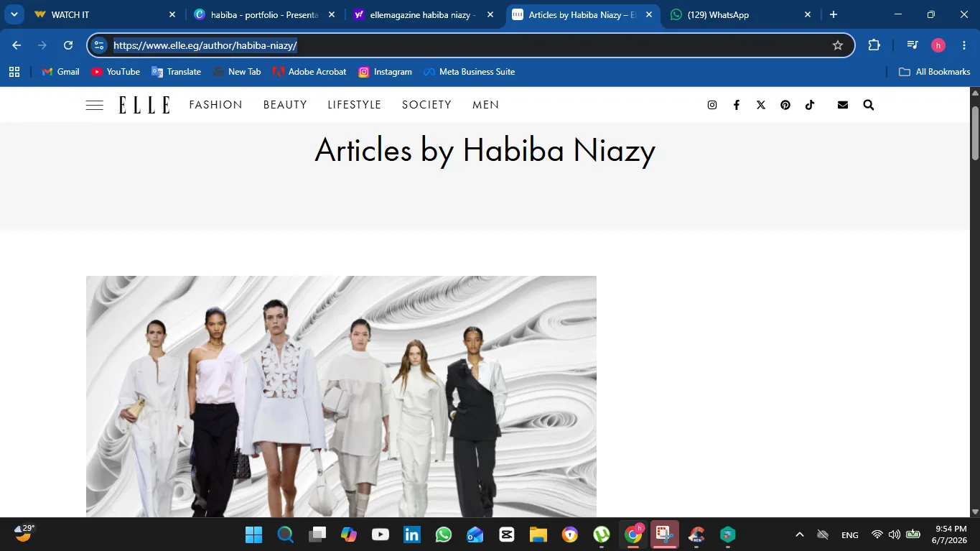Open File Explorer from the taskbar
The image size is (980, 551).
tap(538, 534)
